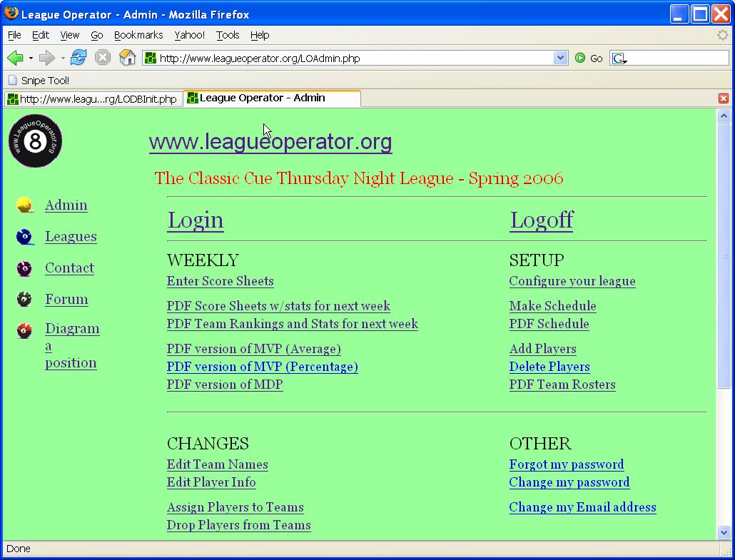Open the Bookmarks menu
The image size is (735, 560).
pyautogui.click(x=138, y=35)
